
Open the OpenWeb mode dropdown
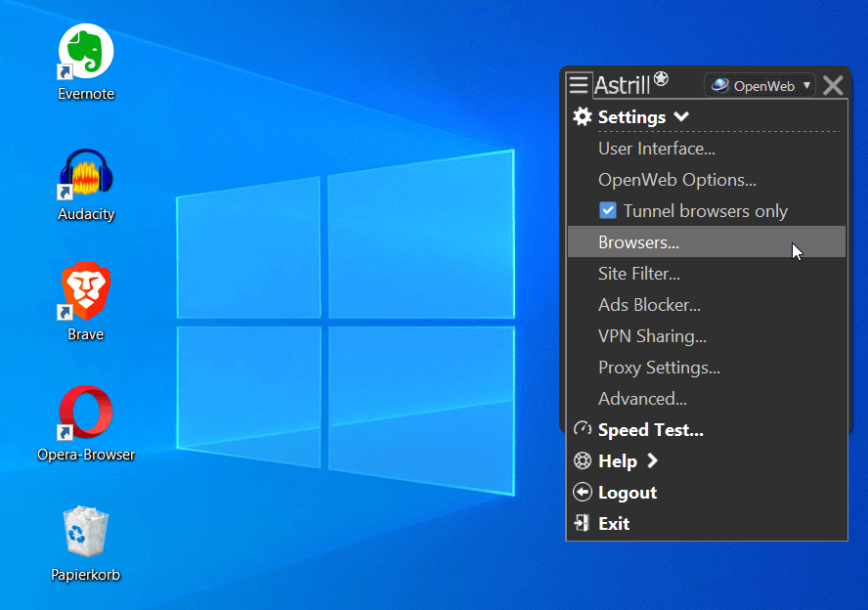(x=759, y=86)
